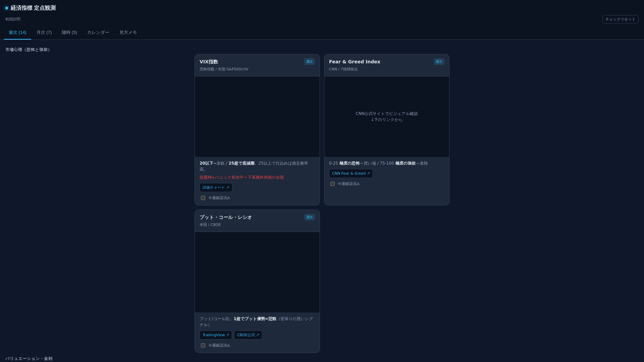Click the 米国 / CBOE subtitle
This screenshot has height=362, width=644.
(x=210, y=225)
